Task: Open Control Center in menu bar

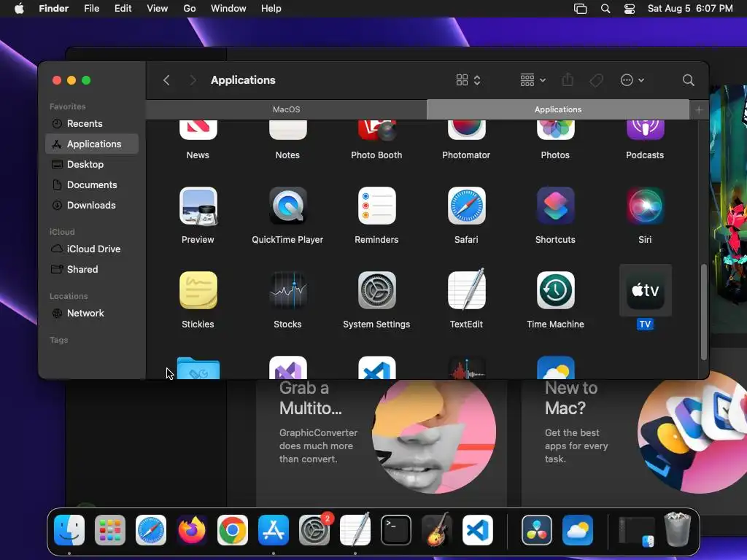Action: [630, 9]
